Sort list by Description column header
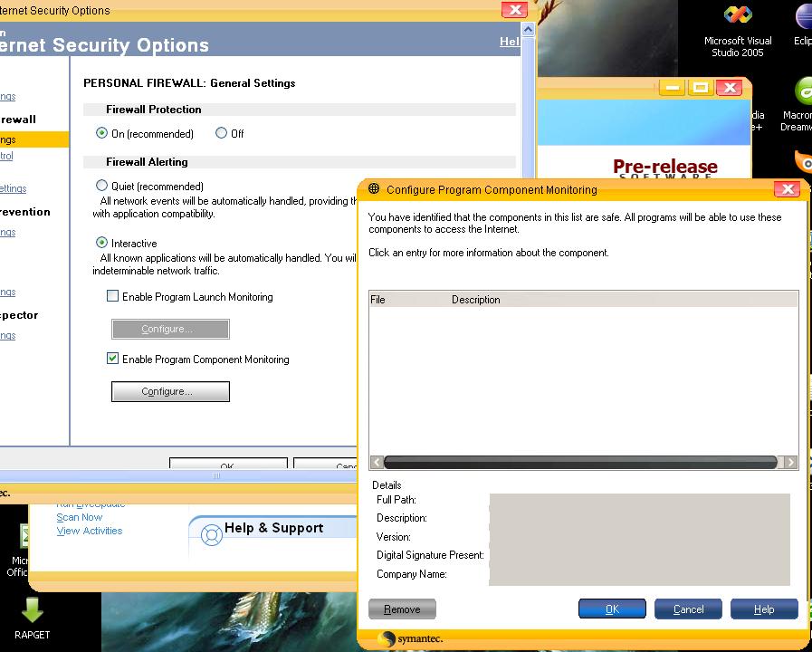 (624, 300)
